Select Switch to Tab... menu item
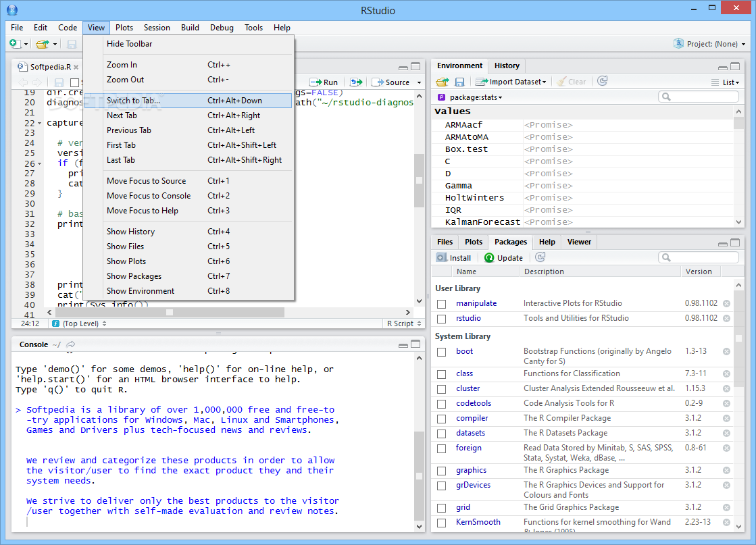756x545 pixels. tap(188, 100)
